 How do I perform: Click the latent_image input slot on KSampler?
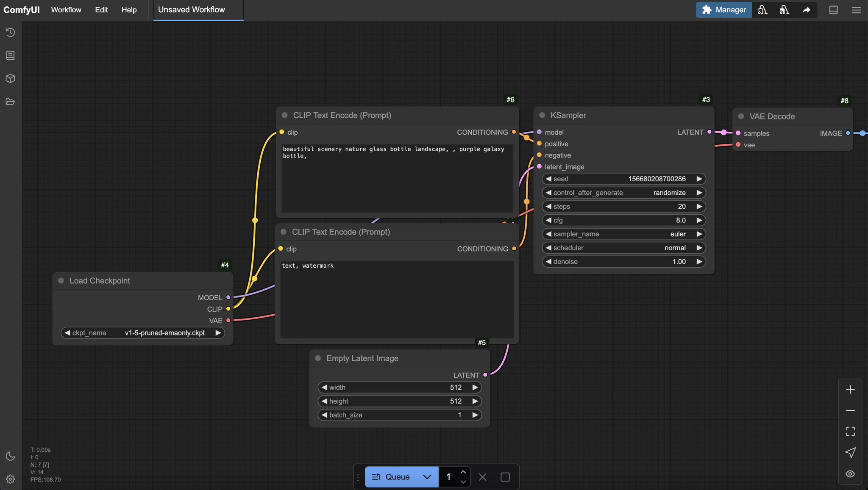pos(539,166)
